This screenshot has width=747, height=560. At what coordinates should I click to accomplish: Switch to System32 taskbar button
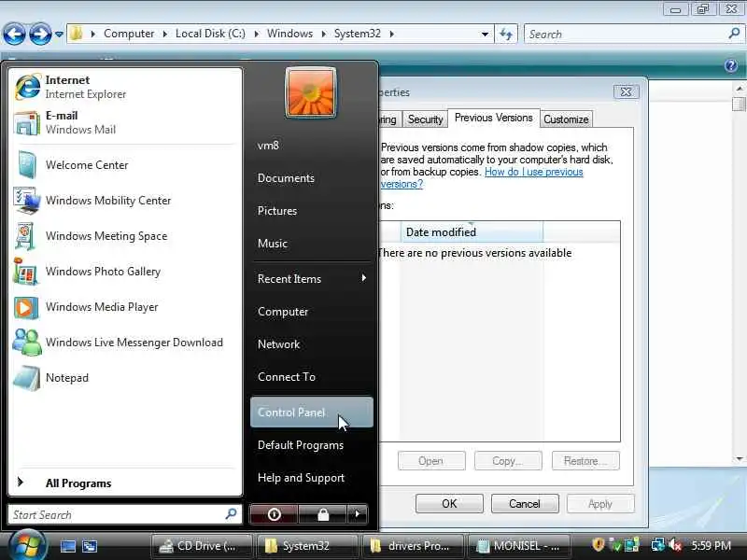point(307,546)
